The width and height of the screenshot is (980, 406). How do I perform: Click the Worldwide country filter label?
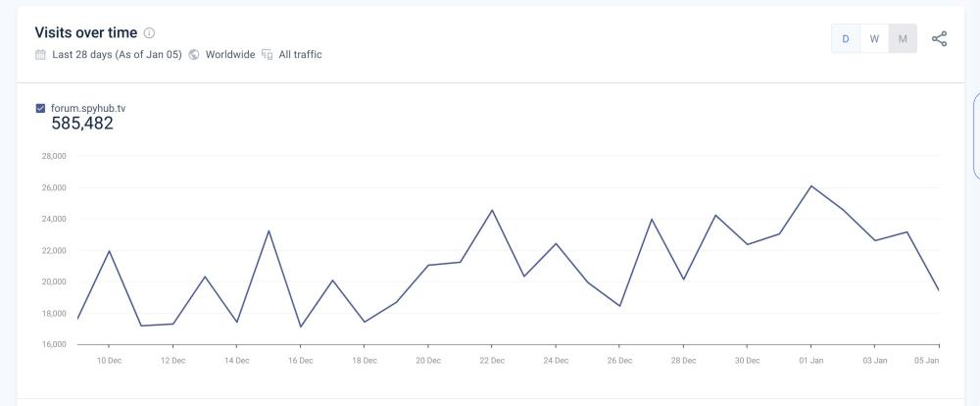pos(230,54)
